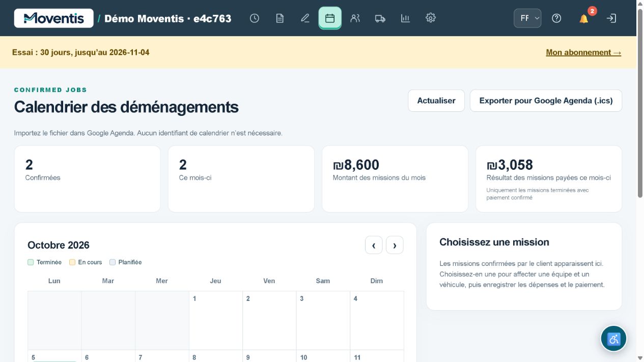Click the Sam column header
This screenshot has height=362, width=644.
[x=323, y=281]
